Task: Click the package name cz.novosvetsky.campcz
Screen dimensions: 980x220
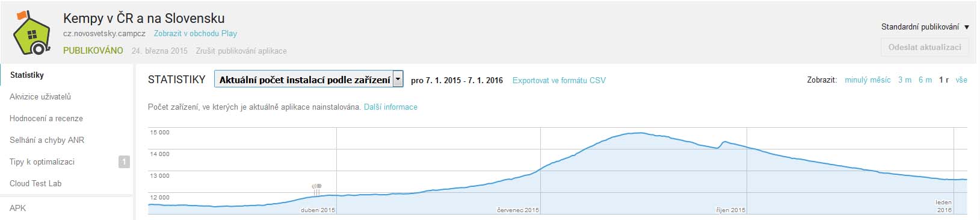Action: tap(105, 34)
